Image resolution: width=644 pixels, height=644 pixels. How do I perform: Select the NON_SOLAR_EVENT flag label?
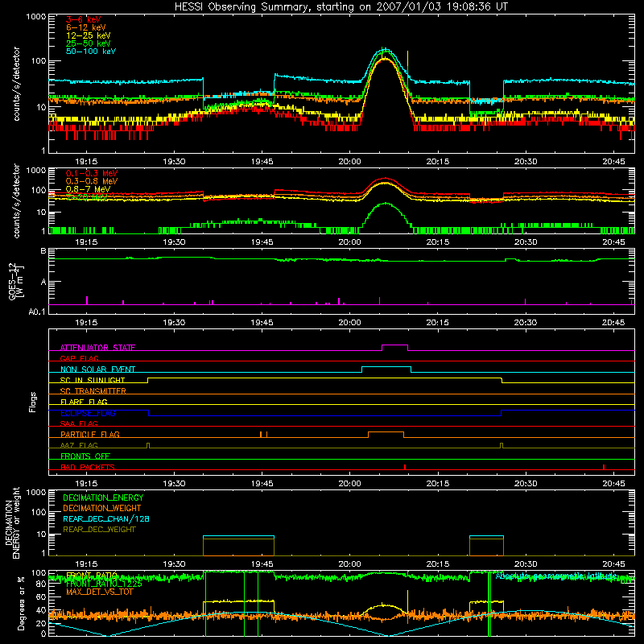click(97, 369)
